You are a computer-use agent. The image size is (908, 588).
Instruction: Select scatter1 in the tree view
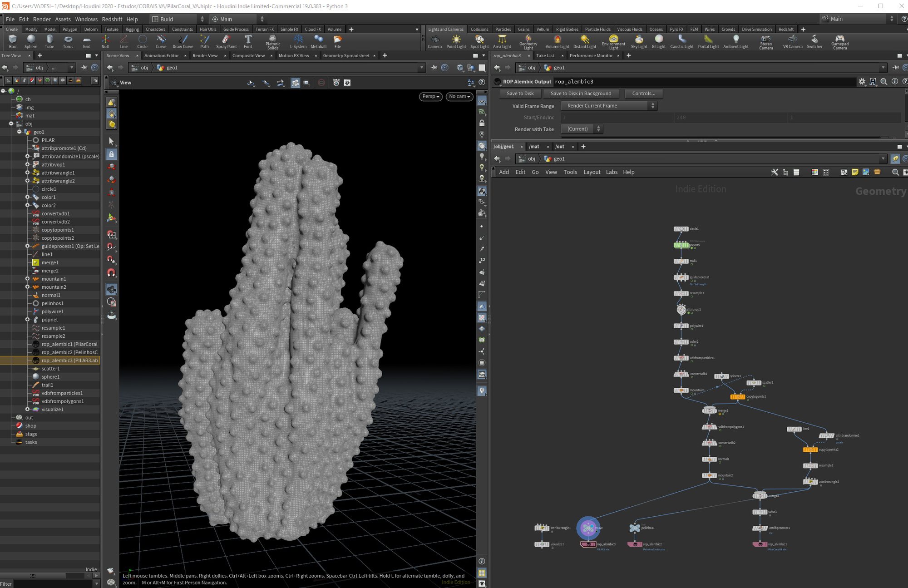tap(50, 369)
